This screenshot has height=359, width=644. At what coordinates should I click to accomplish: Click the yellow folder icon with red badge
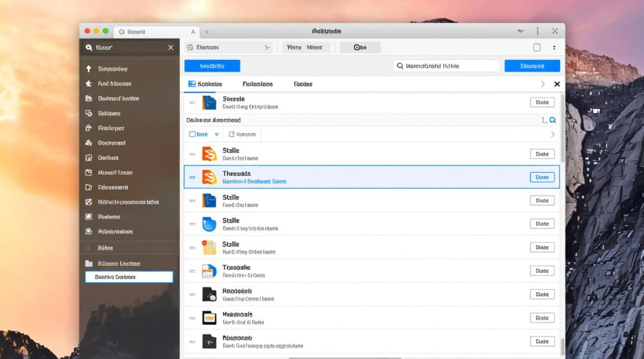coord(209,247)
